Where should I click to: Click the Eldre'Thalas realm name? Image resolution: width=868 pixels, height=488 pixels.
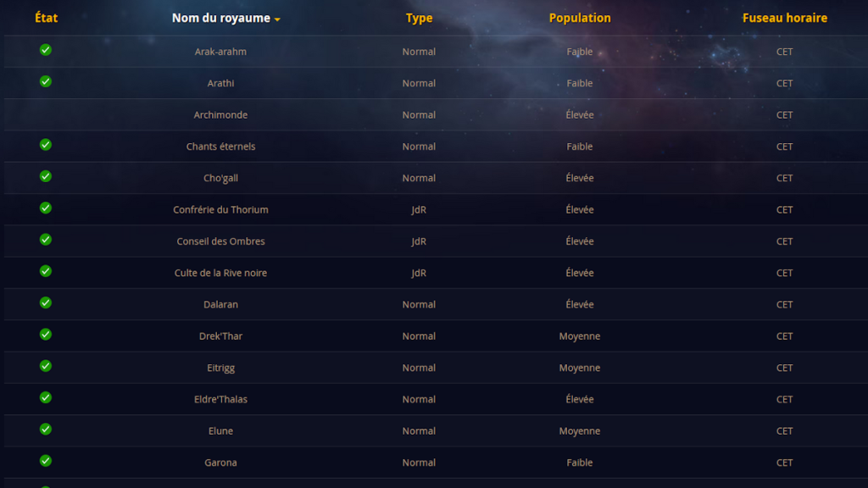(x=220, y=399)
